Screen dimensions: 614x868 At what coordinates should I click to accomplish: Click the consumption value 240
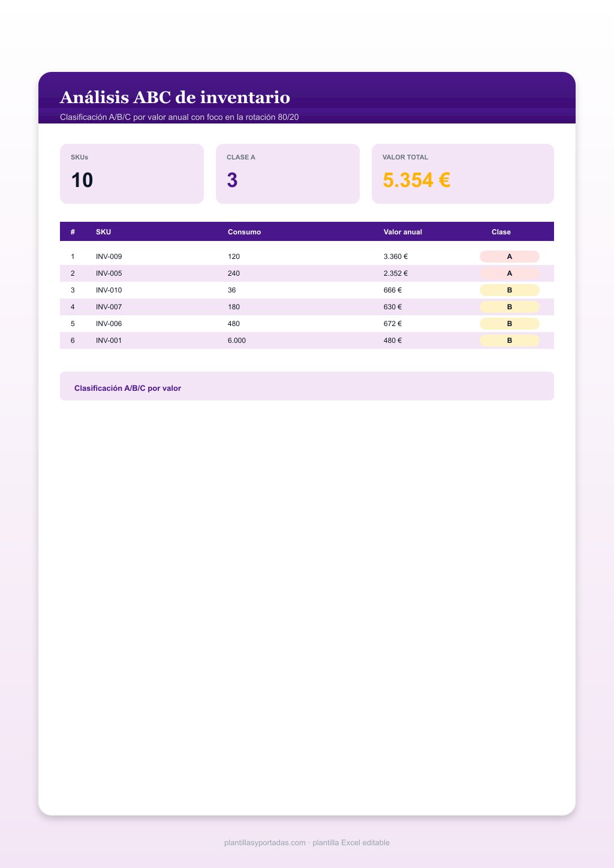point(234,273)
